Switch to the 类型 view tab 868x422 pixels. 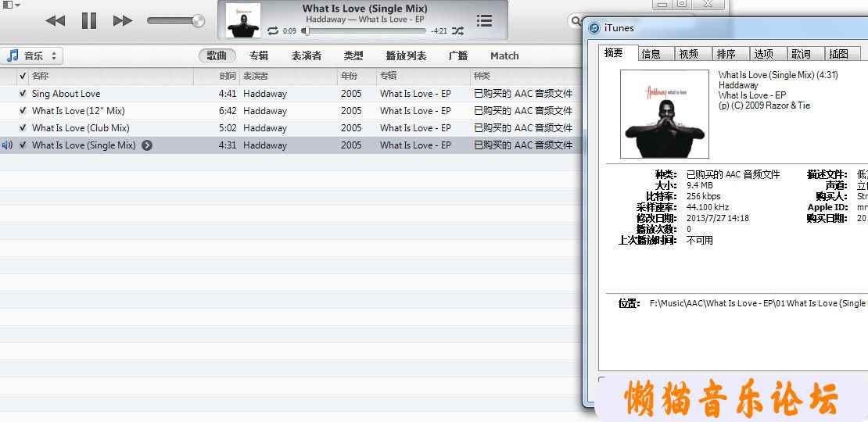(353, 55)
